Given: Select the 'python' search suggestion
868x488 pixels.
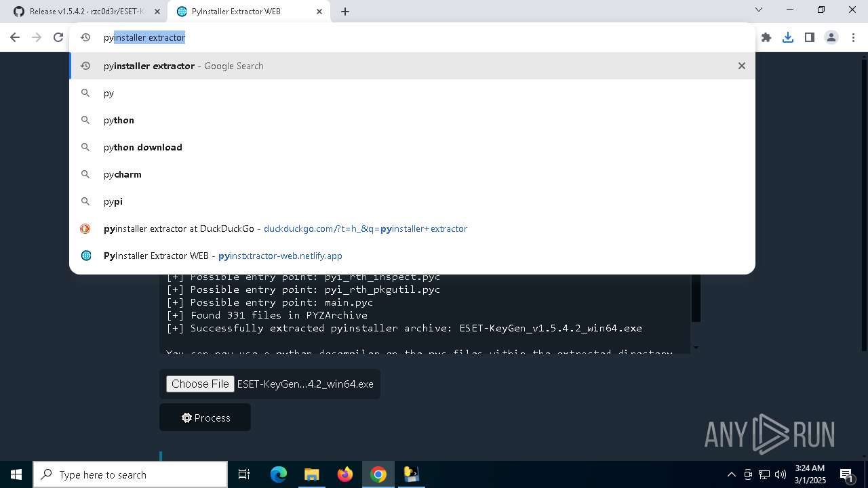Looking at the screenshot, I should click(x=412, y=120).
